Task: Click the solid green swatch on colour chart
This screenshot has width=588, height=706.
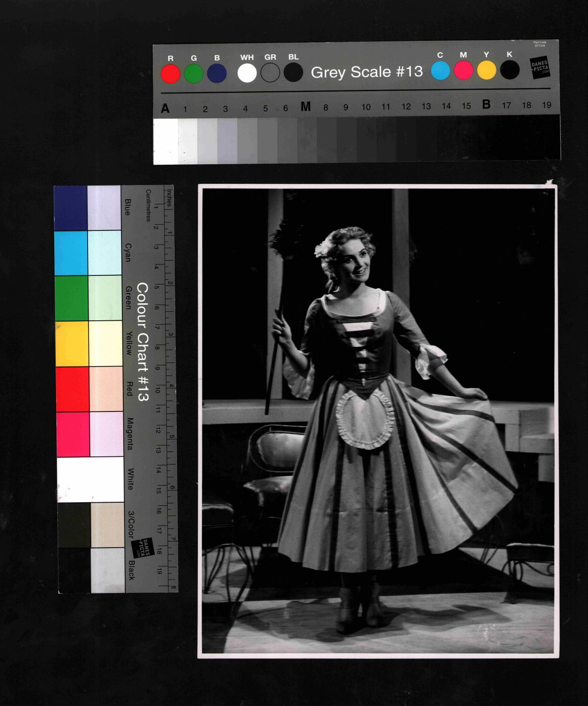Action: 72,298
